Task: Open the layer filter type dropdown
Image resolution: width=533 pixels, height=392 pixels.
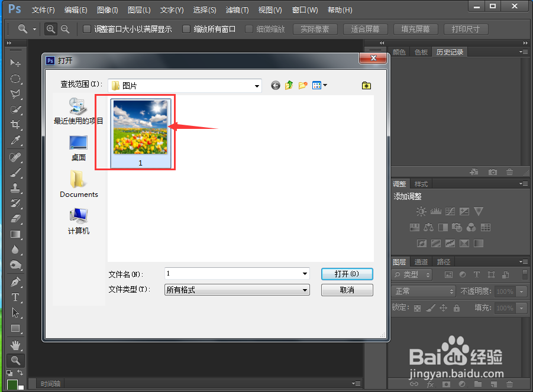Action: point(412,274)
